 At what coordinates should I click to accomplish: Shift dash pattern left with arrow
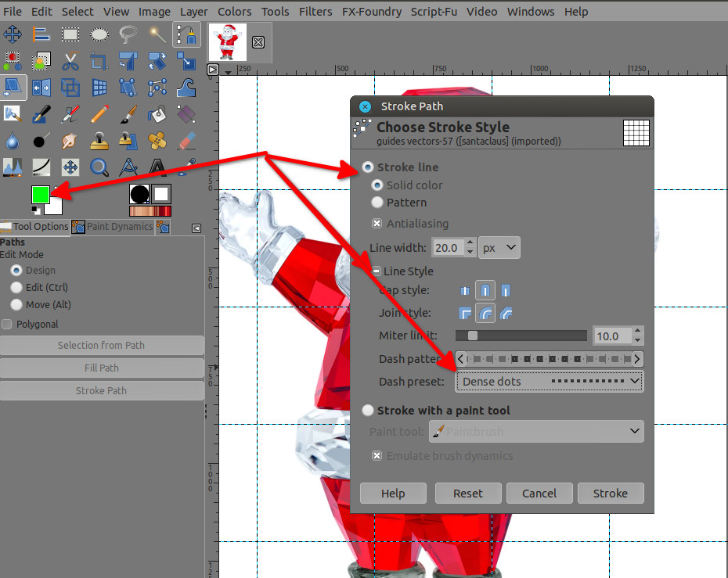(x=460, y=358)
